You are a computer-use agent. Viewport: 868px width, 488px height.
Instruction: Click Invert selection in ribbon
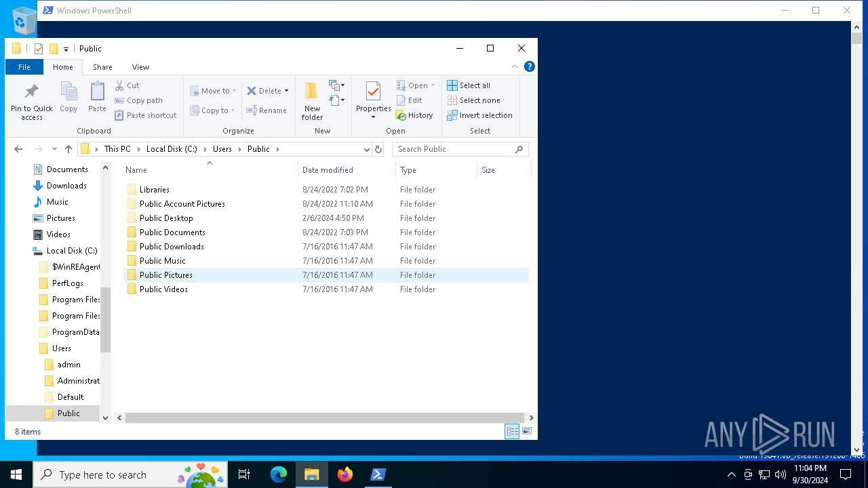pyautogui.click(x=479, y=115)
